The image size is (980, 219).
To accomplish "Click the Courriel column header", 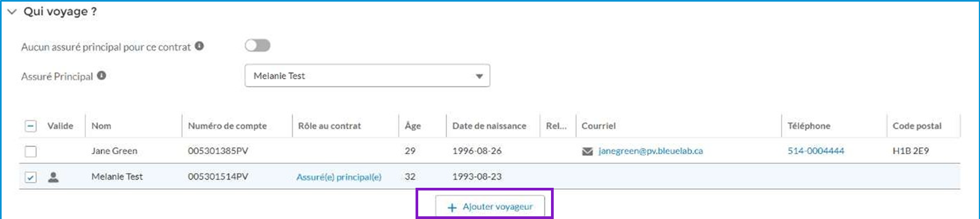I will [x=598, y=126].
